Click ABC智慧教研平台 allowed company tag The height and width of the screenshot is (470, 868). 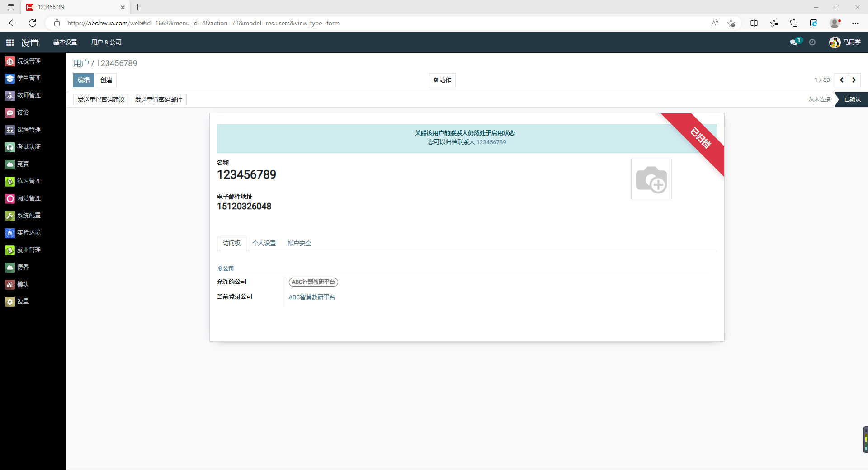[x=313, y=282]
